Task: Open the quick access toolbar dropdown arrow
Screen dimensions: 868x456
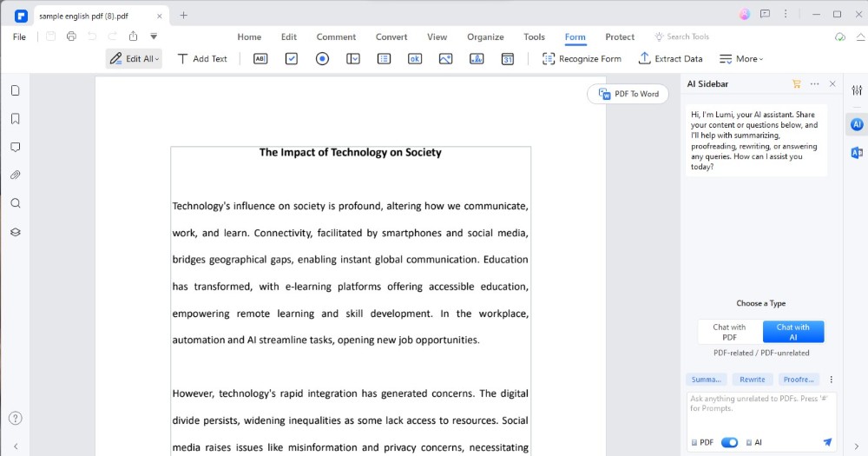Action: pos(154,36)
